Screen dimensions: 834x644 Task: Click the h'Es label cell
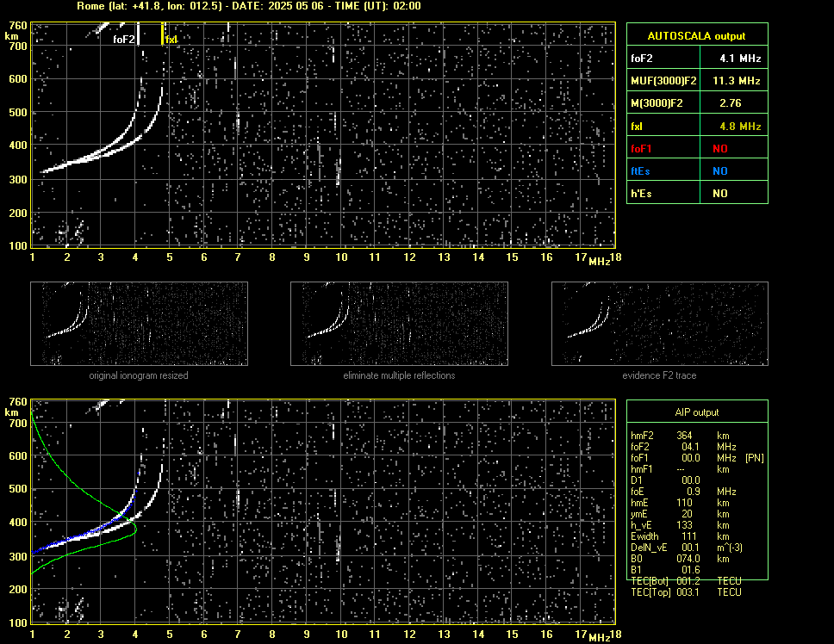click(663, 194)
